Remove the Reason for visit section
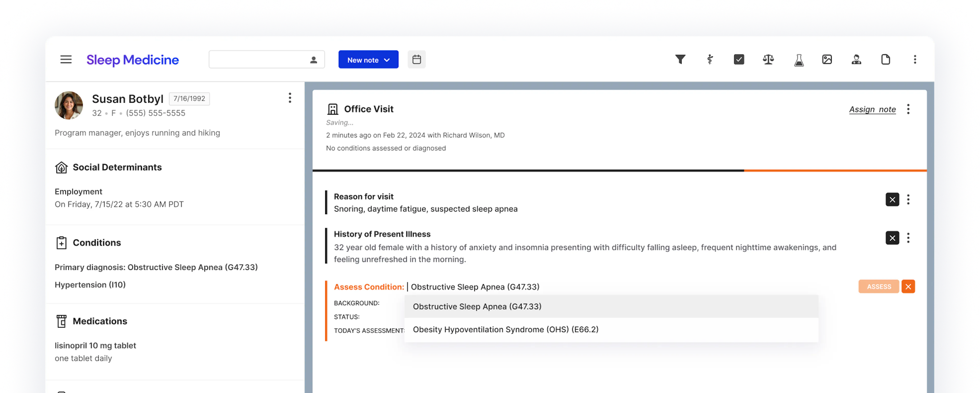 (x=892, y=200)
